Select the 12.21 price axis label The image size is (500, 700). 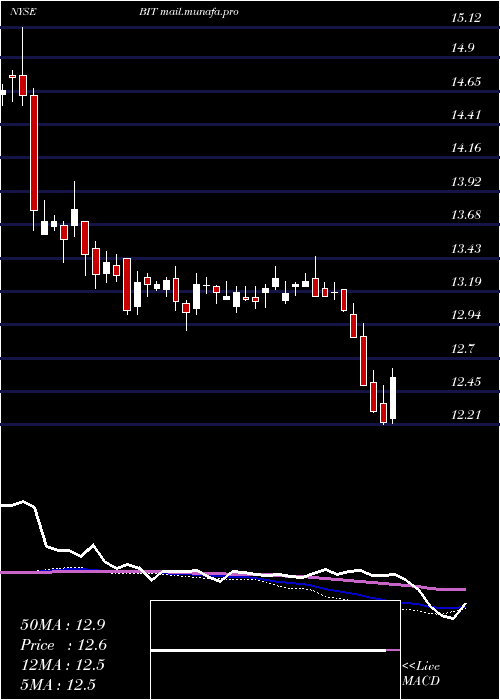(x=466, y=415)
